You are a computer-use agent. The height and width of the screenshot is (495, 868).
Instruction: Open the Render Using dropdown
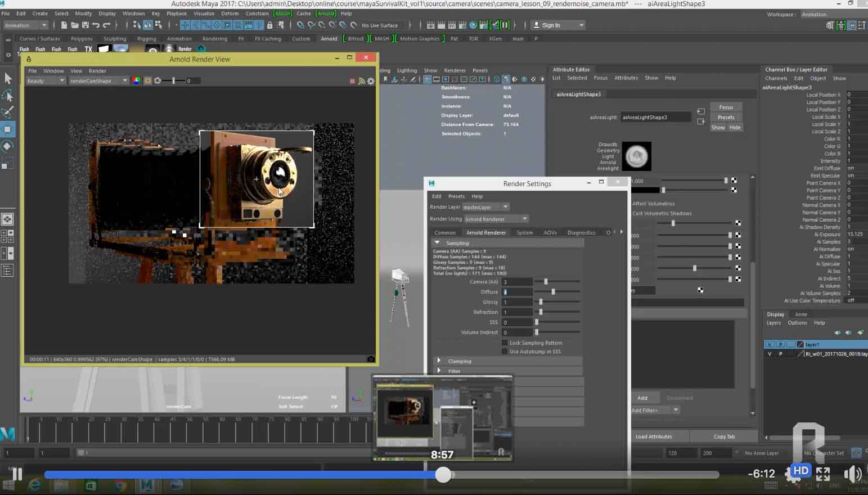click(x=496, y=219)
